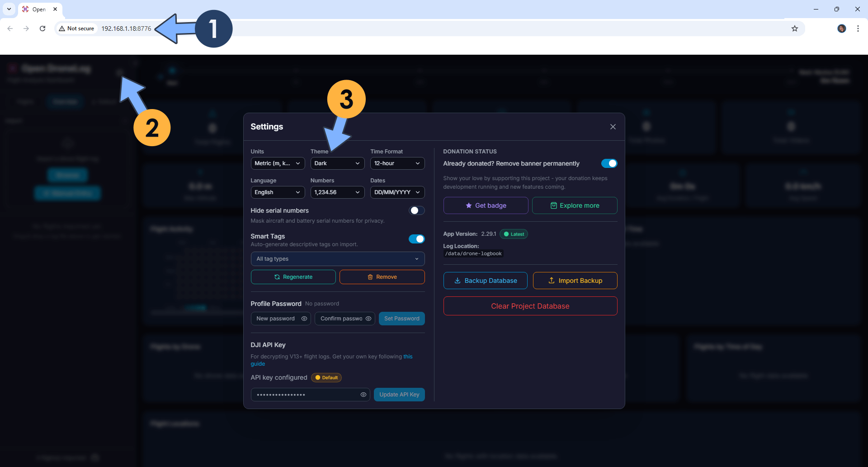Click the Regenerate tags refresh icon
The width and height of the screenshot is (868, 467).
click(x=277, y=276)
